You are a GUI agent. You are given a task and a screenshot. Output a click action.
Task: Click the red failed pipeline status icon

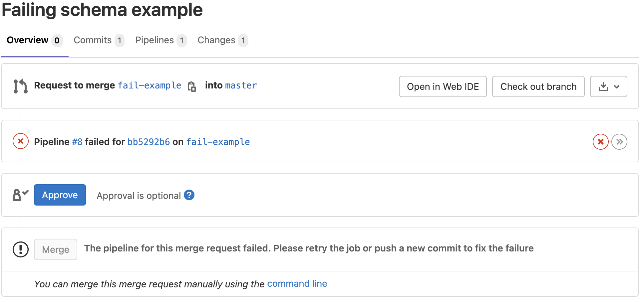tap(20, 141)
